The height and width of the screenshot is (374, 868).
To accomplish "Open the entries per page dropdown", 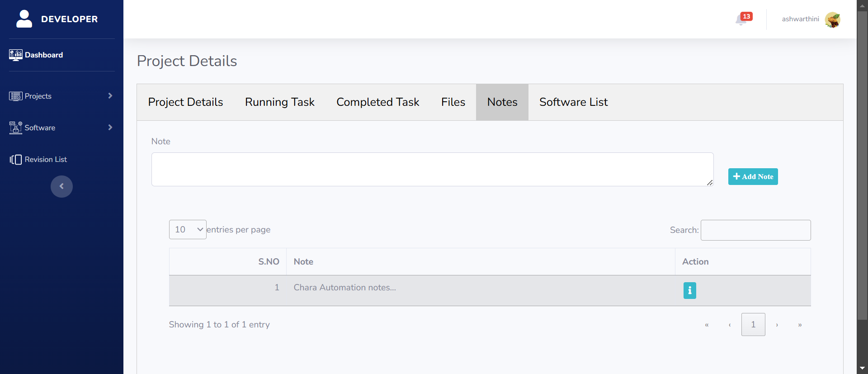I will 188,230.
